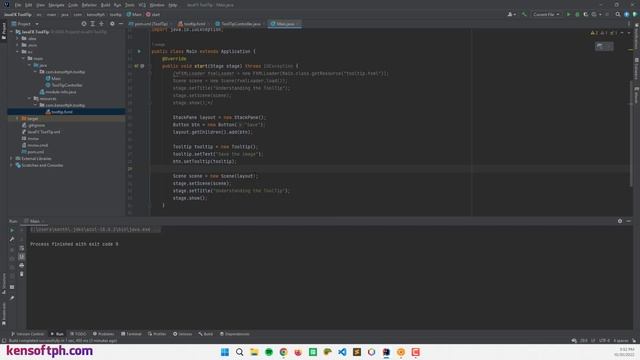Pin Tab icon in the Run panel sidebar

[12, 298]
